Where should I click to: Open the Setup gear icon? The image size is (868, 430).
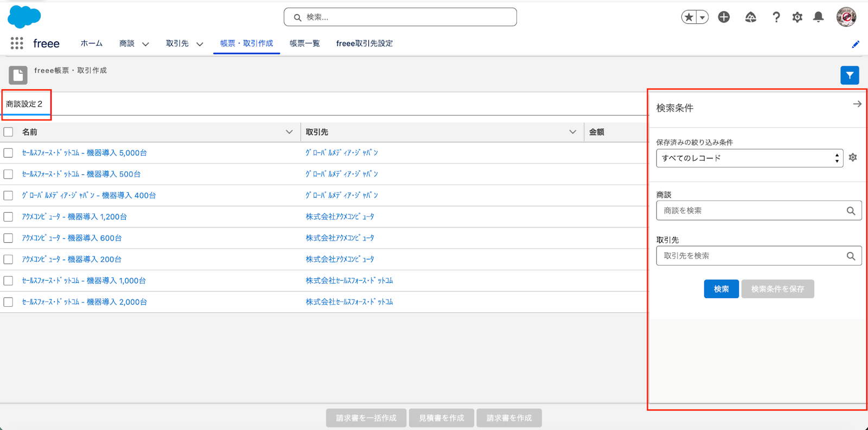point(797,17)
